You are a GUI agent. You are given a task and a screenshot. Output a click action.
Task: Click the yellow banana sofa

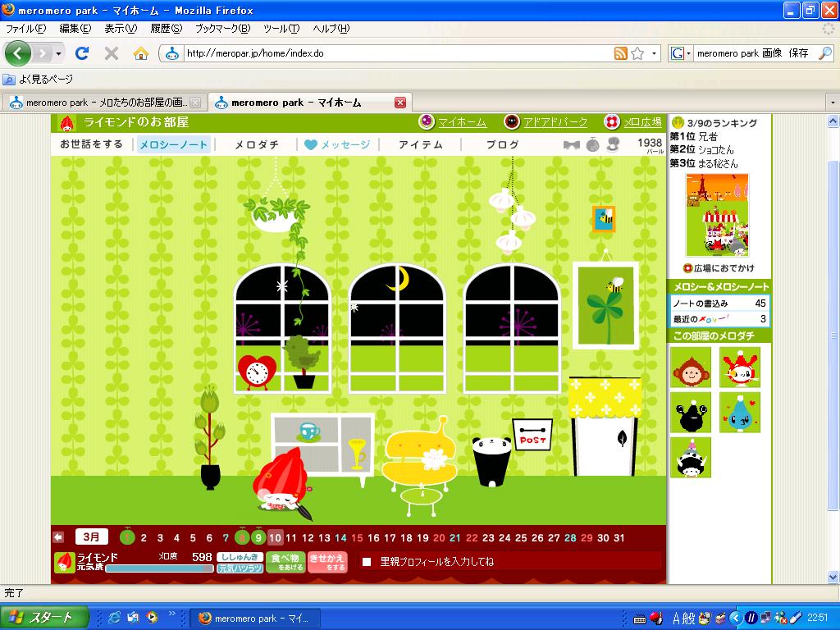point(421,454)
